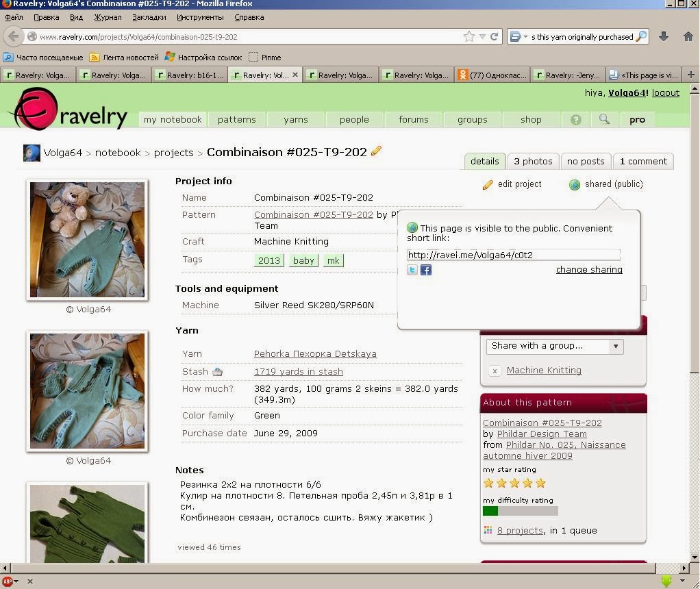Image resolution: width=700 pixels, height=589 pixels.
Task: Click the Pinme bookmarklet
Action: [x=265, y=57]
